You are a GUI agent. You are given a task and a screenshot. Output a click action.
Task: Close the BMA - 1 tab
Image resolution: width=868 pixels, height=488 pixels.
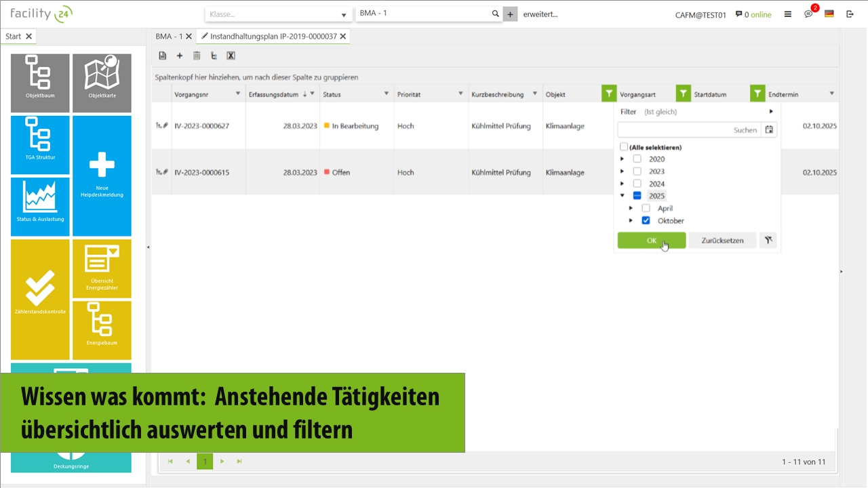(x=189, y=37)
